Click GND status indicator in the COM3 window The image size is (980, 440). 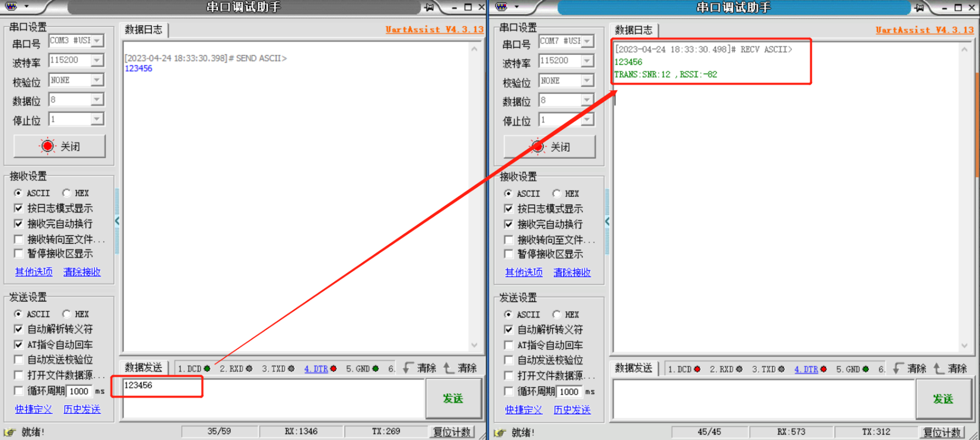click(x=375, y=369)
